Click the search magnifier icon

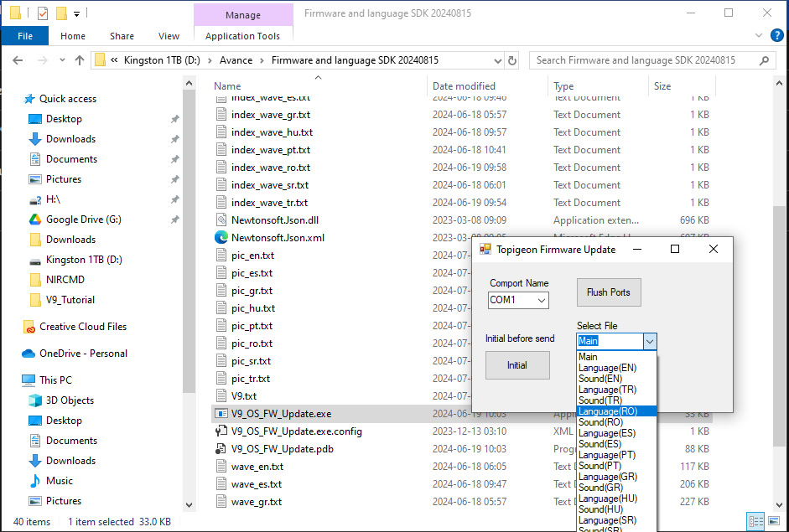[765, 60]
